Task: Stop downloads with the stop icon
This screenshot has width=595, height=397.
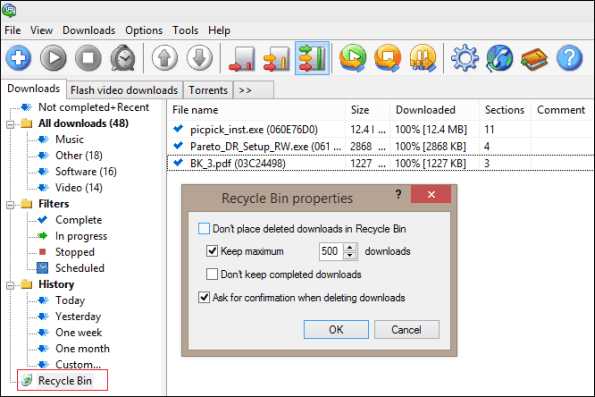Action: tap(88, 58)
